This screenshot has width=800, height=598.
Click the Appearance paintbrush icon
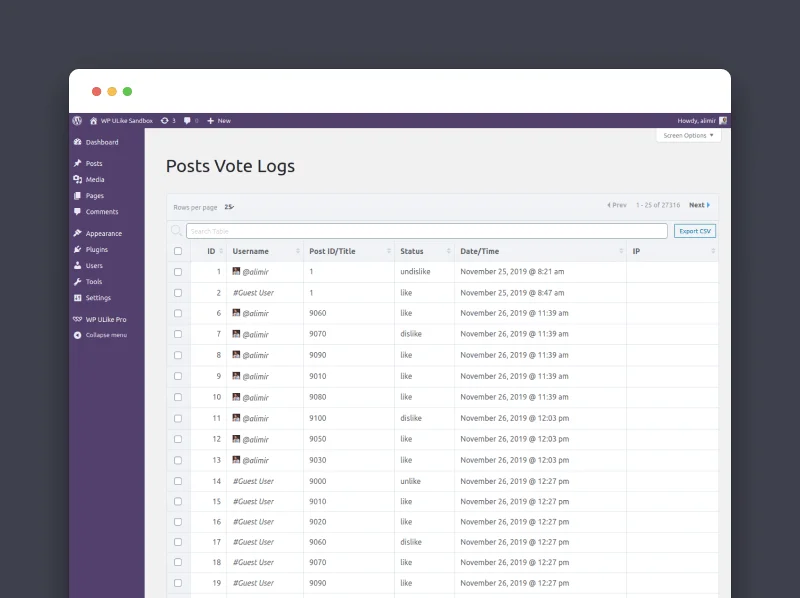[x=78, y=232]
